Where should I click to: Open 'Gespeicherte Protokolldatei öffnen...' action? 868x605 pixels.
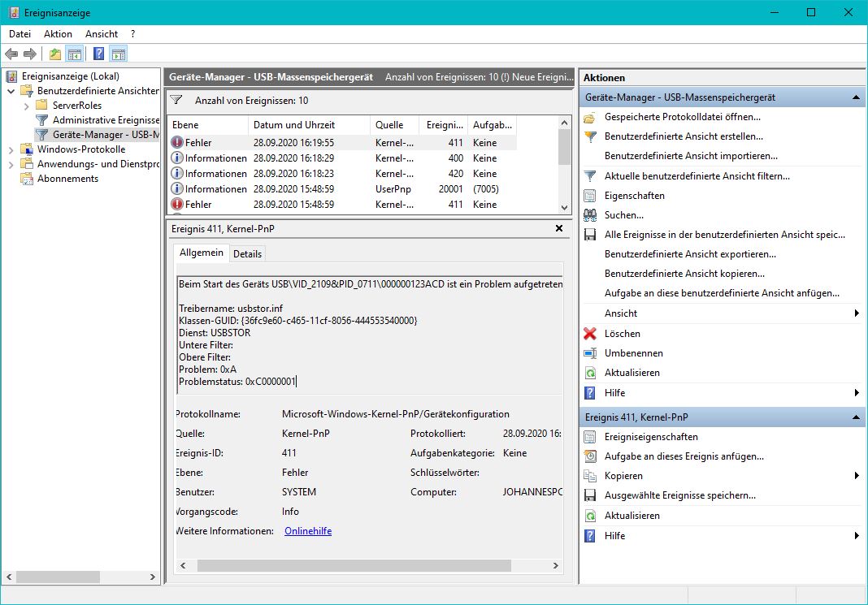coord(682,117)
